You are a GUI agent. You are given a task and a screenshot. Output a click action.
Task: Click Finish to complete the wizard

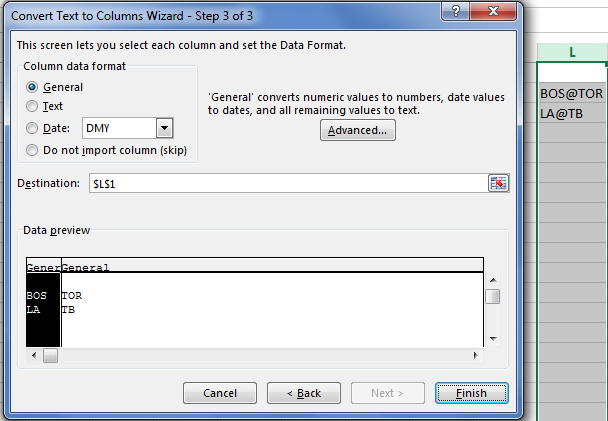click(x=472, y=393)
